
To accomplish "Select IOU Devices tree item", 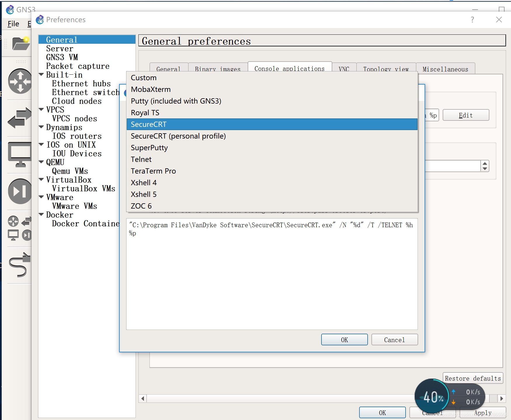I will click(77, 153).
